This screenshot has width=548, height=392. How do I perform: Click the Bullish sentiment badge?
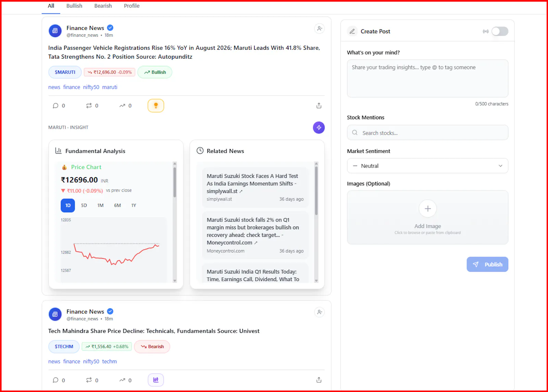tap(155, 72)
